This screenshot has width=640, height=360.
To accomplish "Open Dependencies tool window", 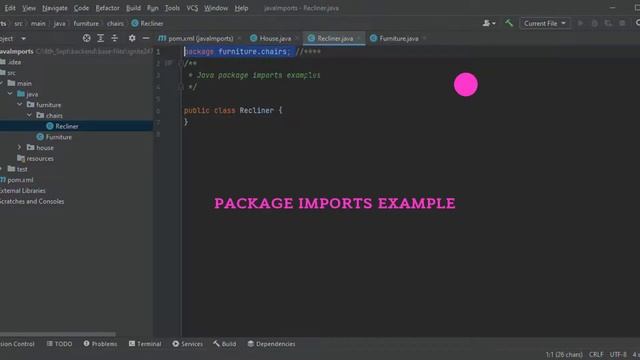I will pos(271,344).
